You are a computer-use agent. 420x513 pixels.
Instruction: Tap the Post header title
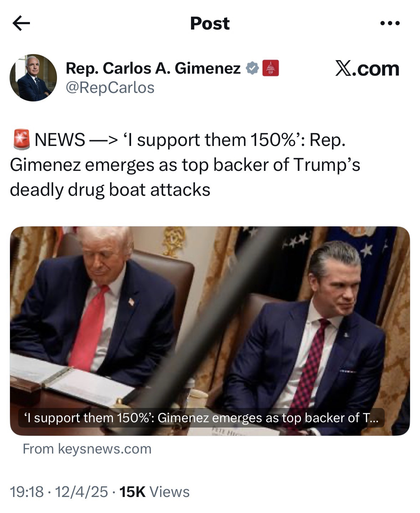[x=210, y=23]
